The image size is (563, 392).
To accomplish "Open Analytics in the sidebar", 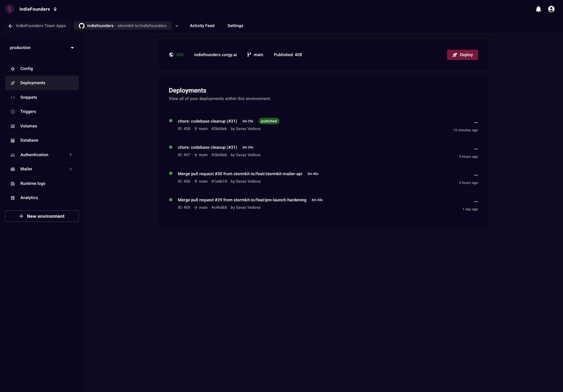I will tap(42, 198).
